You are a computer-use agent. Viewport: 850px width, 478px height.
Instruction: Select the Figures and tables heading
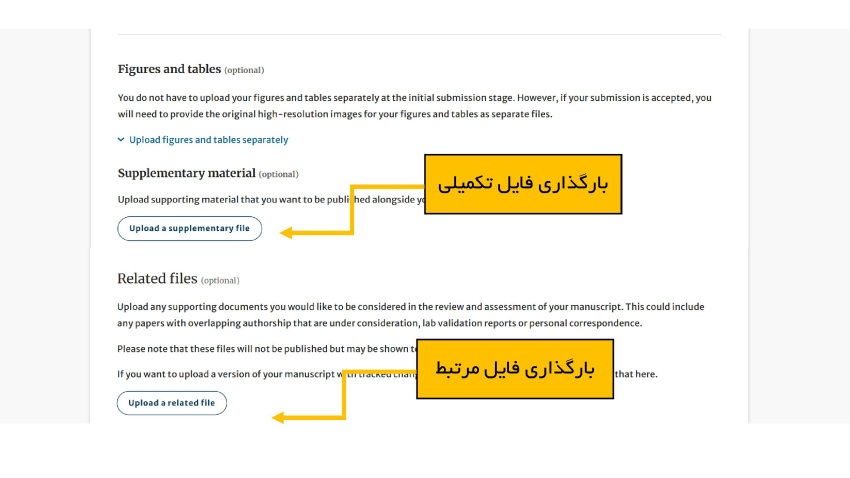(x=169, y=69)
